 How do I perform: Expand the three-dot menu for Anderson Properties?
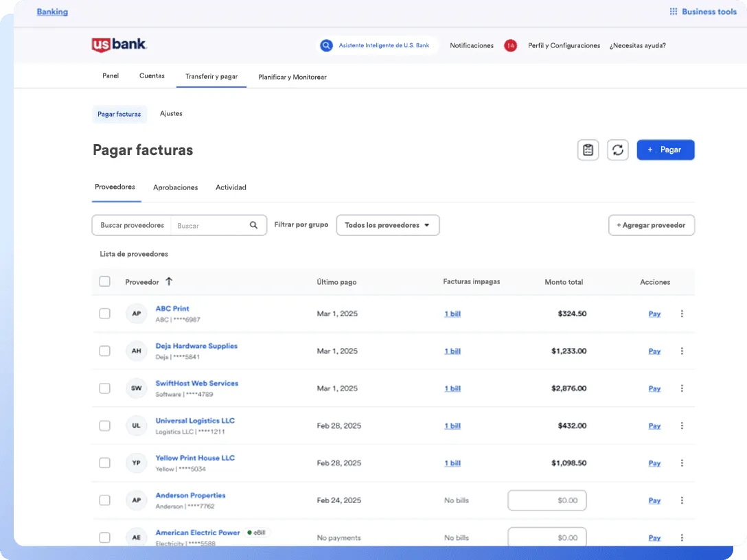pos(682,500)
